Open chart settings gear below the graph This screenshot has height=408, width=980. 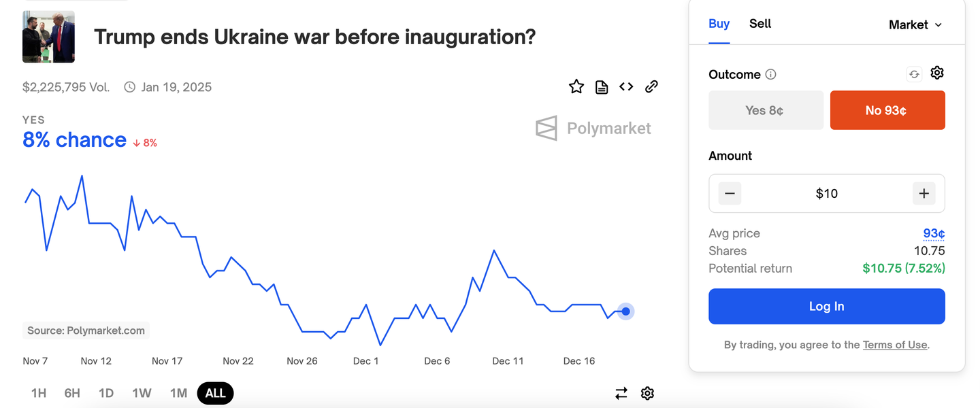point(647,393)
